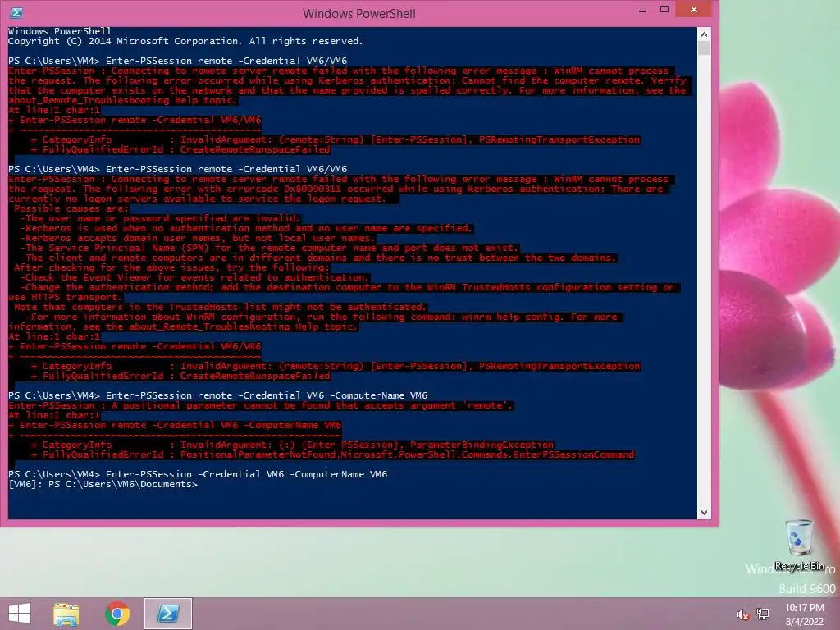Open the PowerShell window system menu icon

tap(16, 13)
